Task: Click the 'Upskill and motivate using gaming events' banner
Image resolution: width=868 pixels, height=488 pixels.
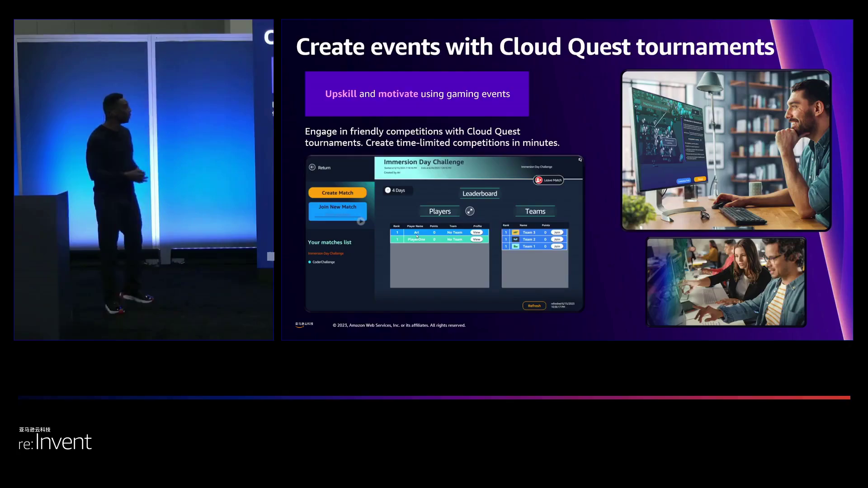Action: click(417, 94)
